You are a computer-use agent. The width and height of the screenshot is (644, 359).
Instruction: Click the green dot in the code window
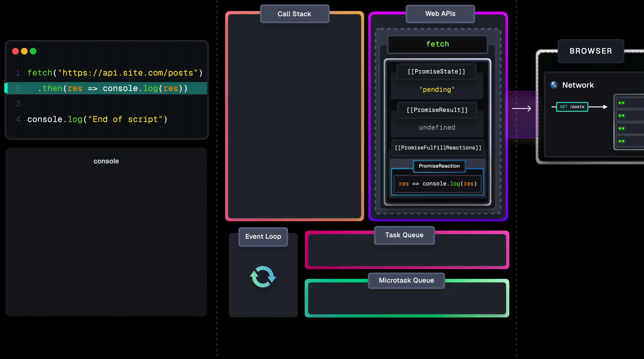click(33, 51)
